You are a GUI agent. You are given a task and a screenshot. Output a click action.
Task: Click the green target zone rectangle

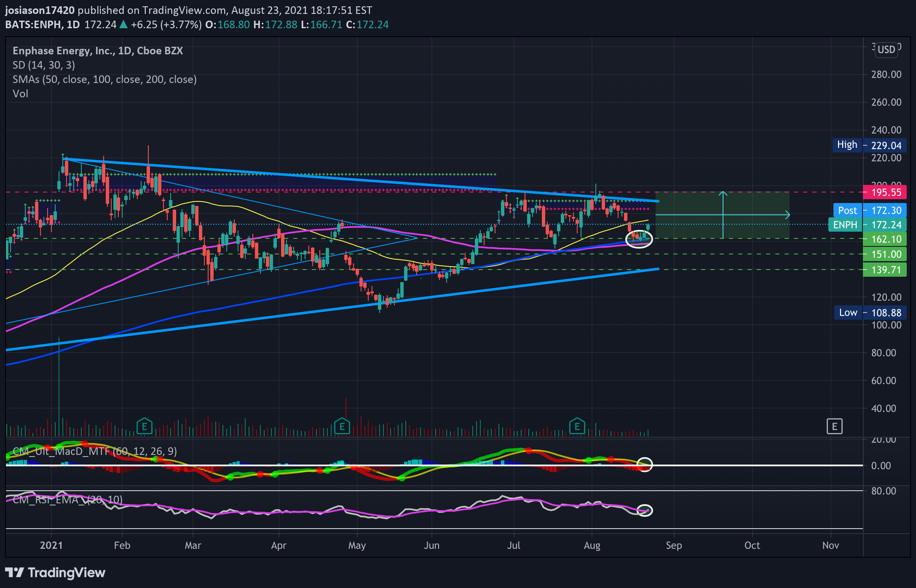[722, 215]
